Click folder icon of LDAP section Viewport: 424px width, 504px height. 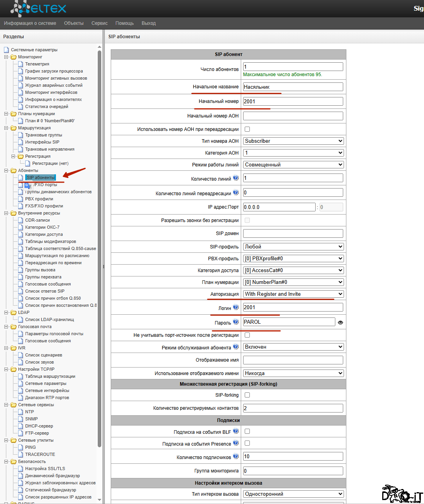pos(13,312)
